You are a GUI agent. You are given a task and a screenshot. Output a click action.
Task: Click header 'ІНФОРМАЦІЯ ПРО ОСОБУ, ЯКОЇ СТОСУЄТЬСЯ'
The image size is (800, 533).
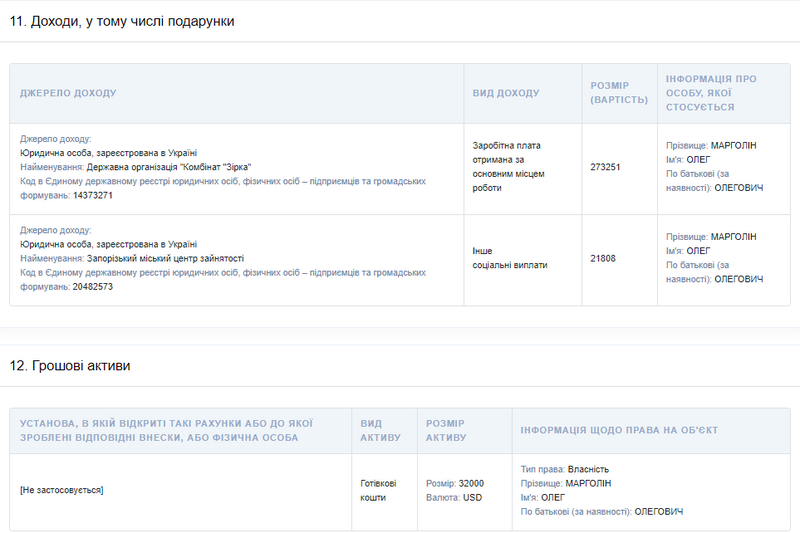[x=711, y=93]
